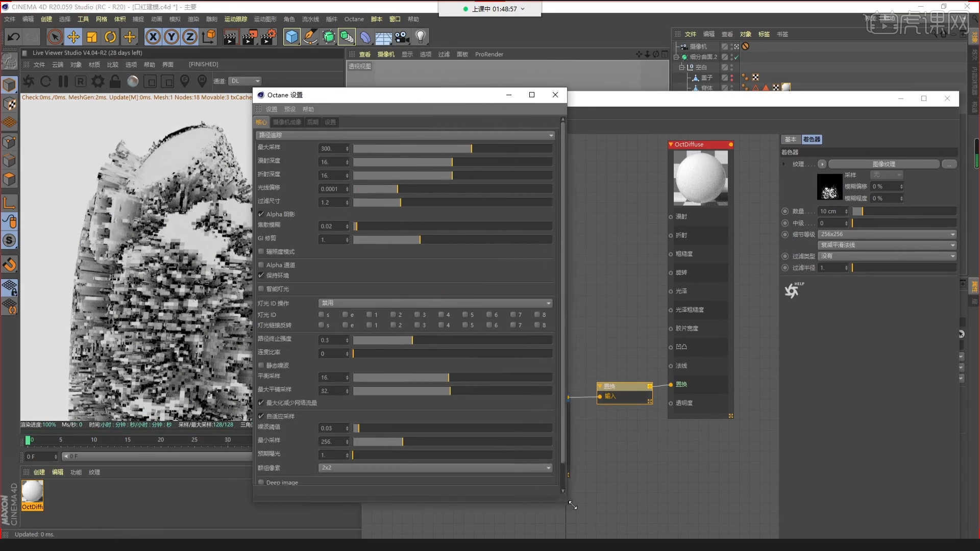
Task: Restart render in Live Viewer
Action: pyautogui.click(x=45, y=81)
